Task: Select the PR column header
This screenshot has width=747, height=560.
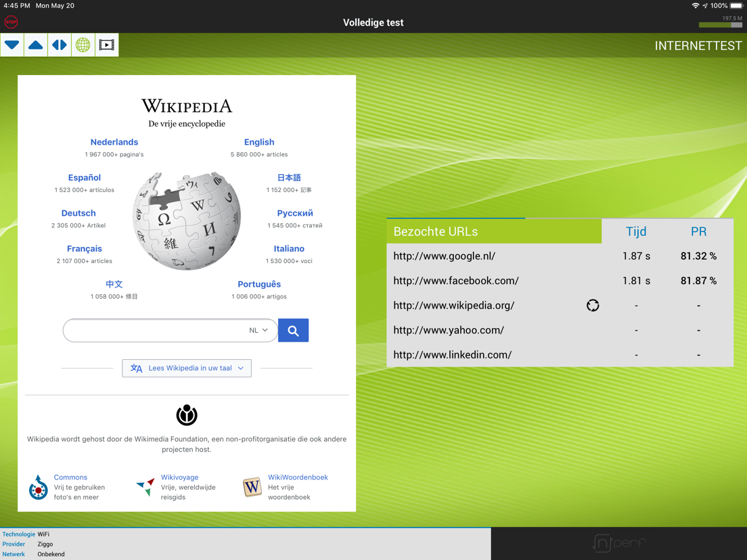Action: click(698, 231)
